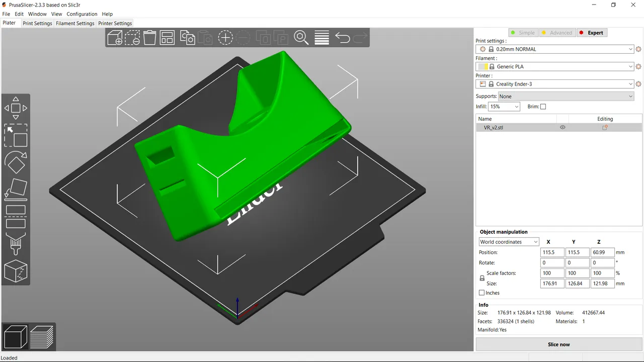Click the editing icon for VR_v2.stl
This screenshot has width=644, height=362.
pos(605,128)
